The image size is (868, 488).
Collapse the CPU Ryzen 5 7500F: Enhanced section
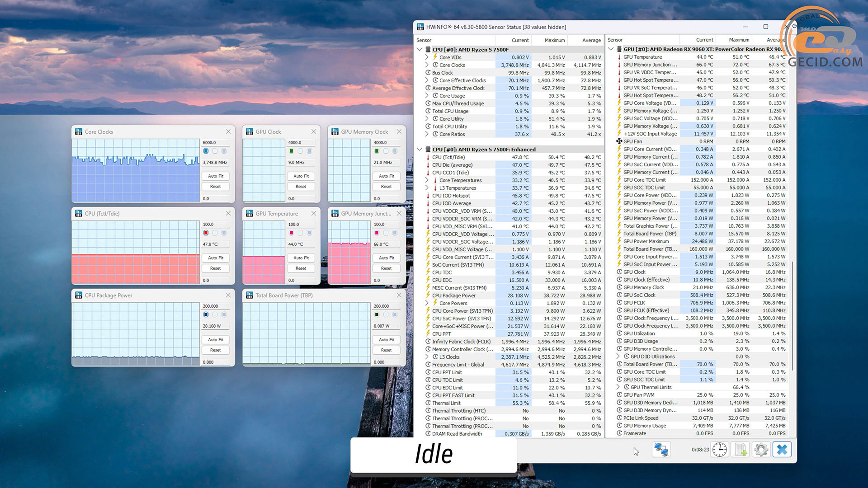coord(420,150)
